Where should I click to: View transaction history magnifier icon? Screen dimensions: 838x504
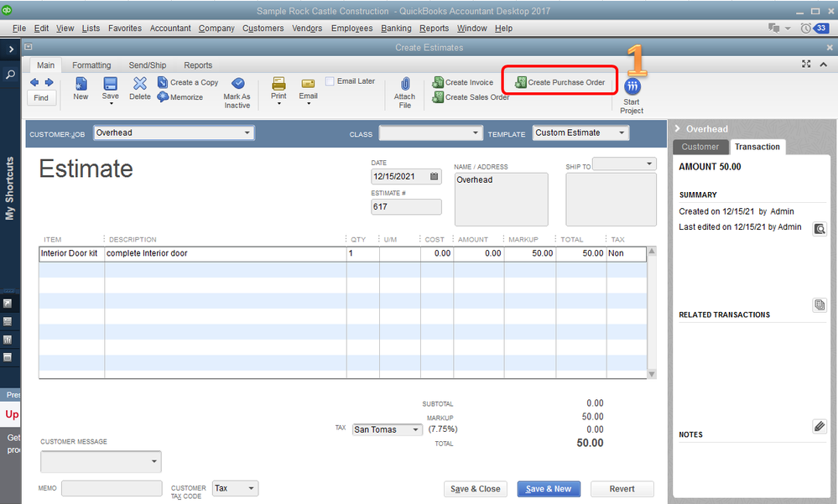(820, 229)
